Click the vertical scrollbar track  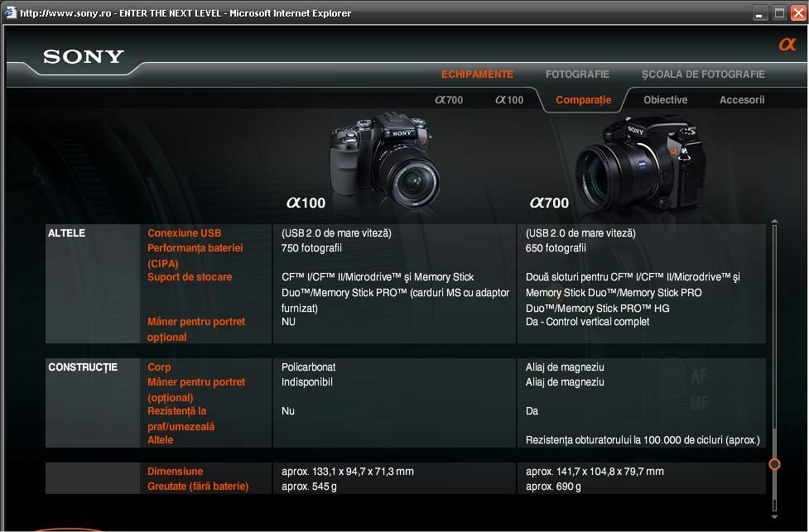point(774,368)
